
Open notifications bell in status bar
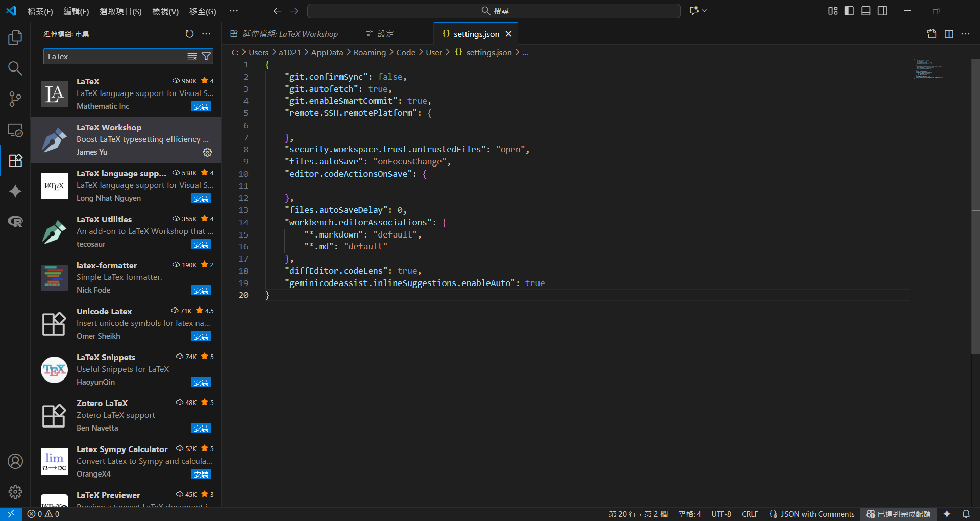click(x=966, y=514)
